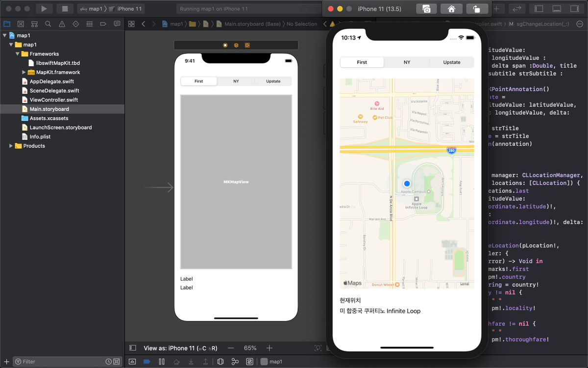The image size is (588, 368).
Task: Add a new editor with plus button
Action: 496,9
